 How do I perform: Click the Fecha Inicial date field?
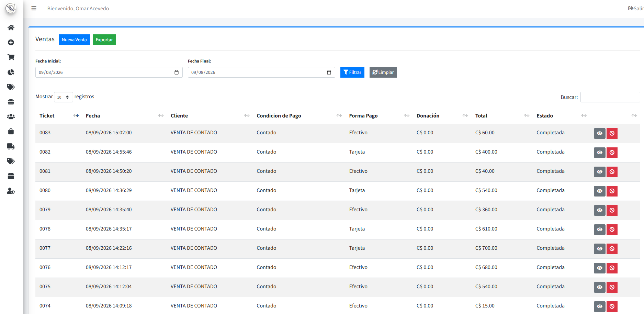coord(109,72)
